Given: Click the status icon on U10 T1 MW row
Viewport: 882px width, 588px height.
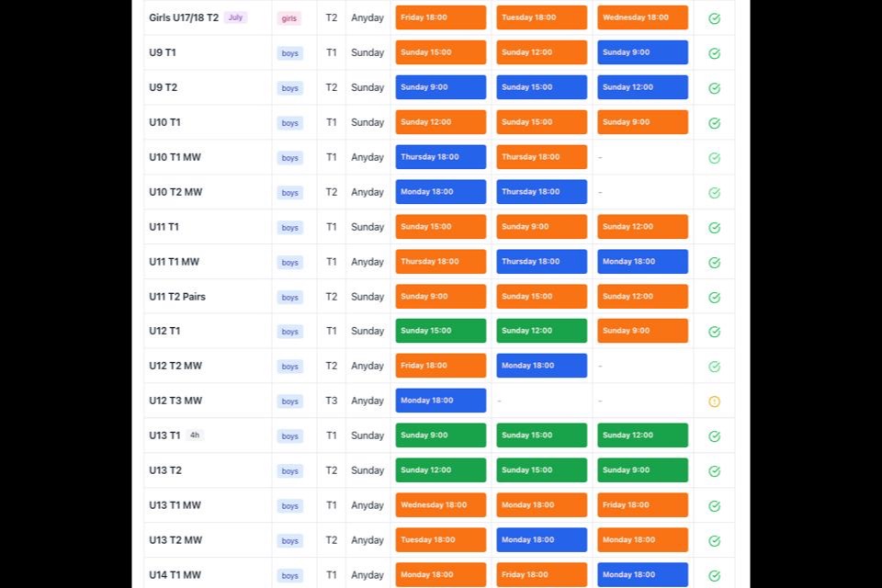Looking at the screenshot, I should [714, 157].
